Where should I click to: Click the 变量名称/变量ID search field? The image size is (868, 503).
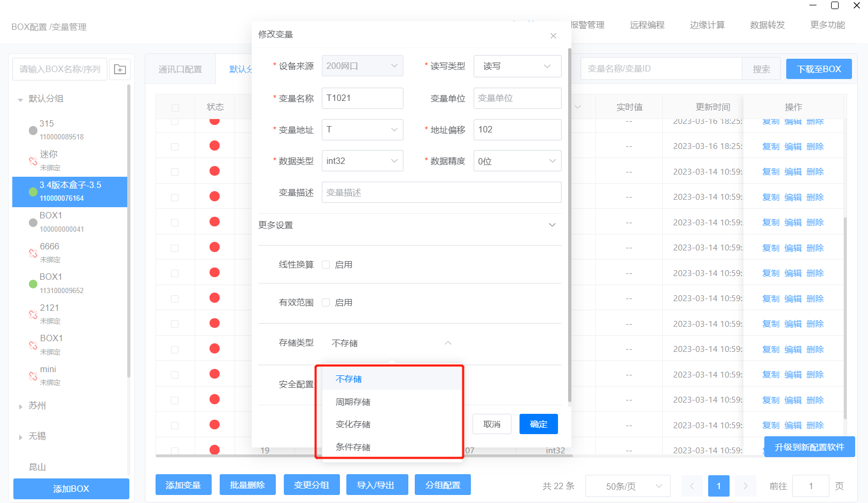click(661, 69)
